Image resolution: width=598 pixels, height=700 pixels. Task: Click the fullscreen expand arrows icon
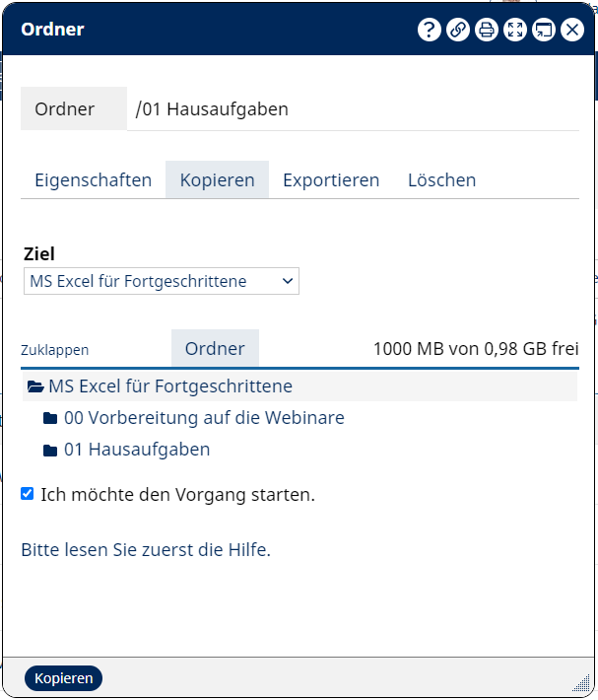tap(514, 30)
